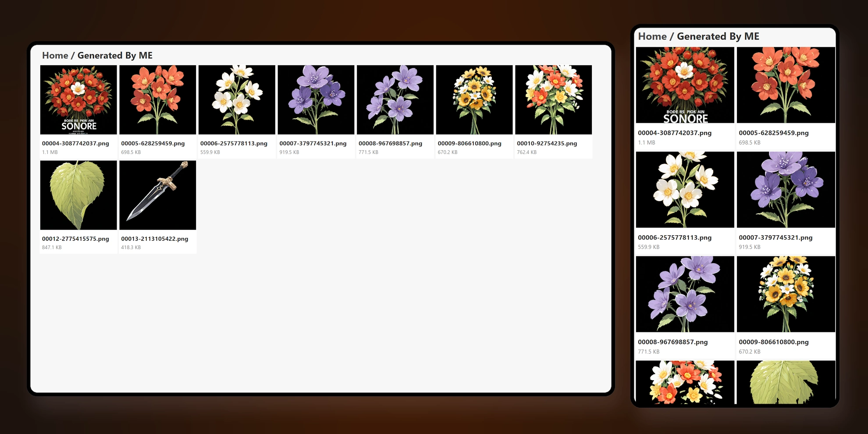Click 919.5 KB size in narrow window
Viewport: 868px width, 434px height.
pos(750,247)
